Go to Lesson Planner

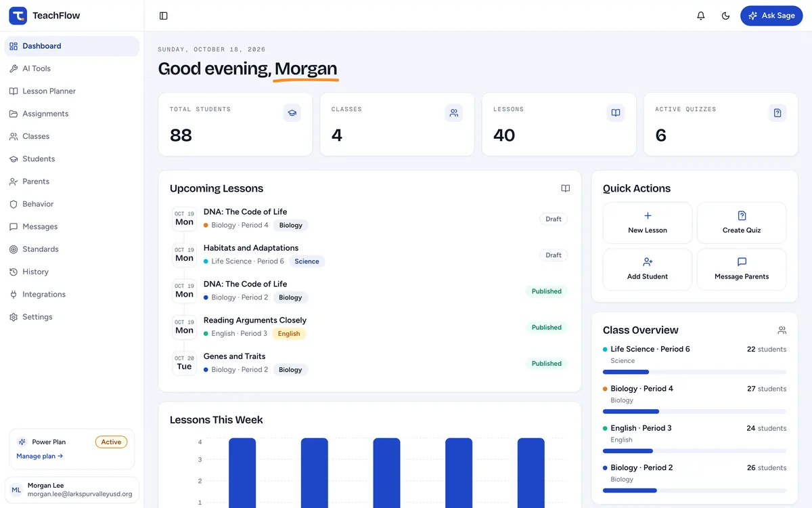coord(72,91)
